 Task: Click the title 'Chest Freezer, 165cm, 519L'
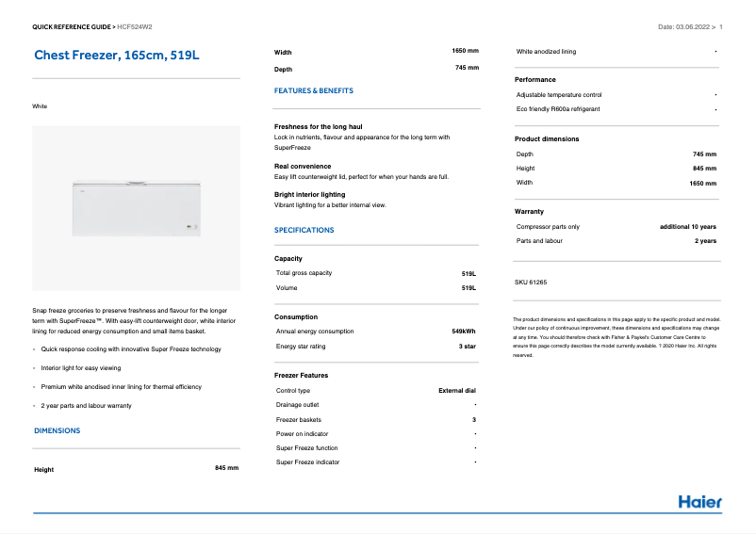pyautogui.click(x=117, y=56)
